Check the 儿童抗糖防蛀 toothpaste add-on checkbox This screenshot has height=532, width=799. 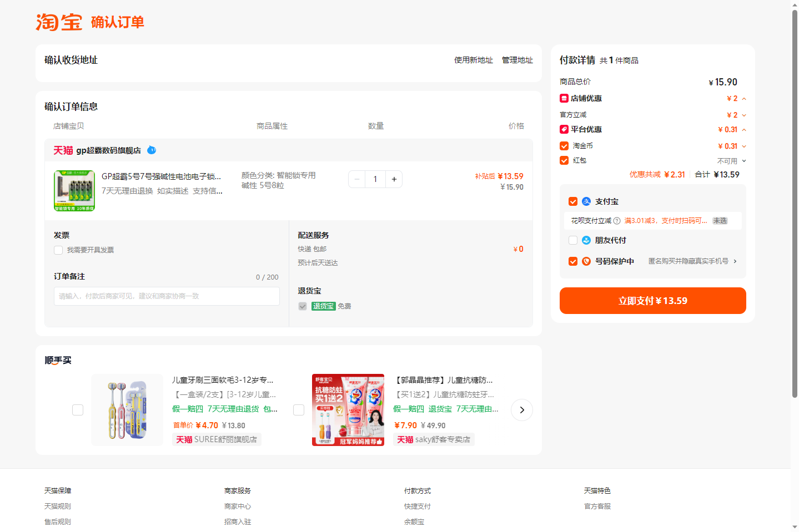coord(299,410)
